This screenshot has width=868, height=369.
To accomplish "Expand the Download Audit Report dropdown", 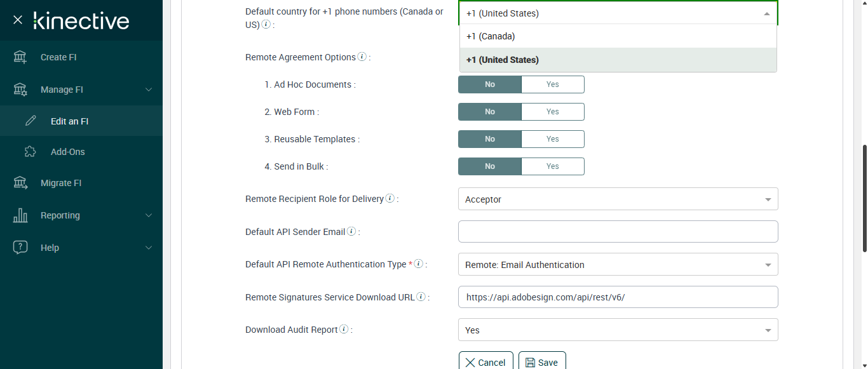I will pyautogui.click(x=618, y=330).
